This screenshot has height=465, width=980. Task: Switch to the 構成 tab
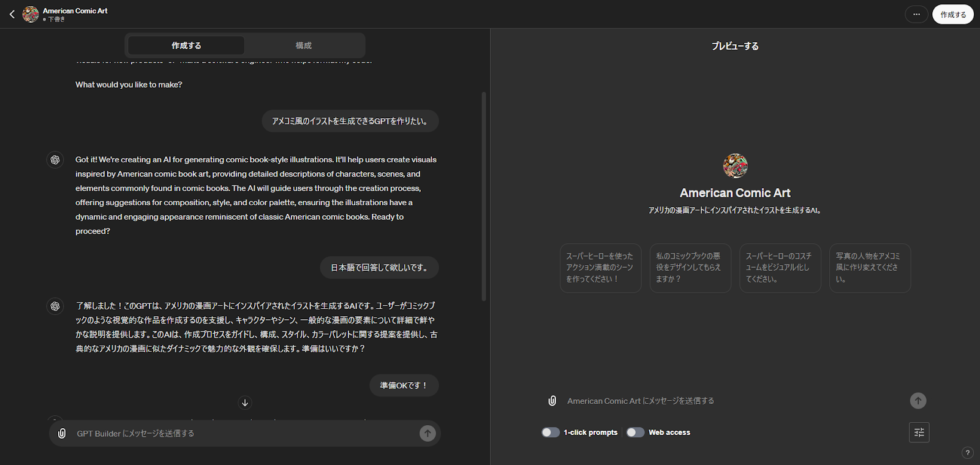click(x=304, y=45)
